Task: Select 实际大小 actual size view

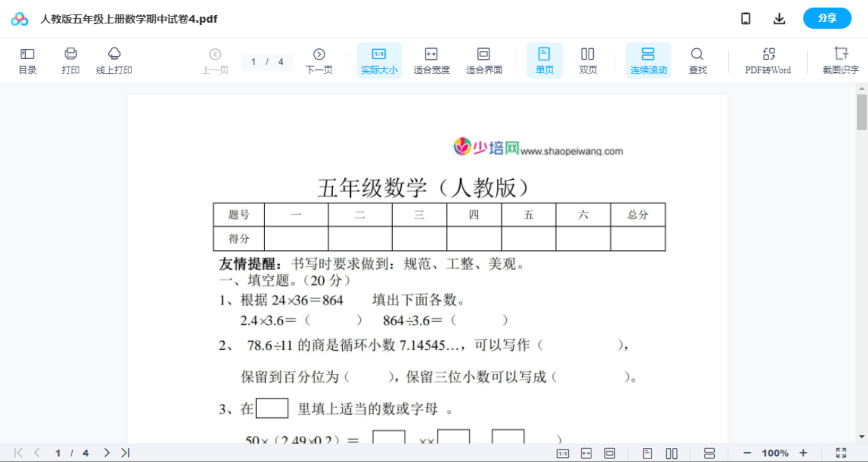Action: click(x=379, y=61)
